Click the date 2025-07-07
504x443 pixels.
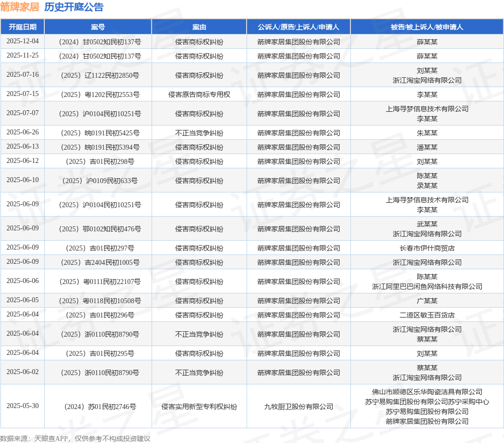tap(23, 113)
